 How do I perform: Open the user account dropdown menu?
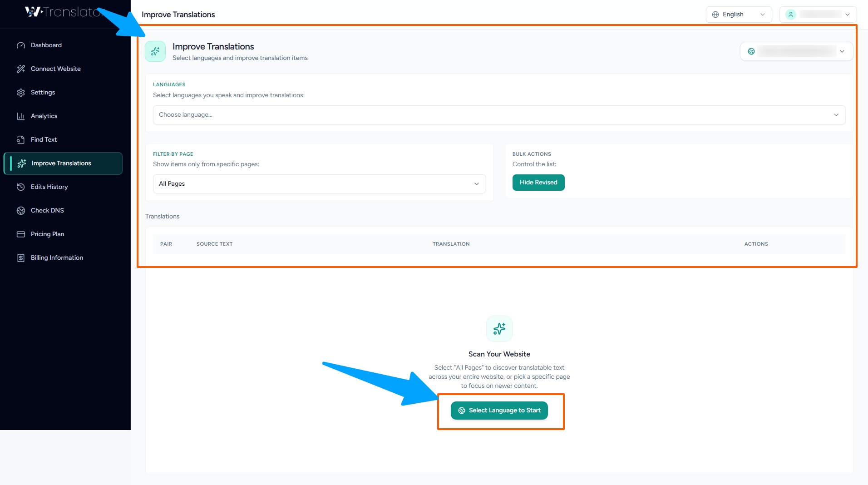point(818,15)
